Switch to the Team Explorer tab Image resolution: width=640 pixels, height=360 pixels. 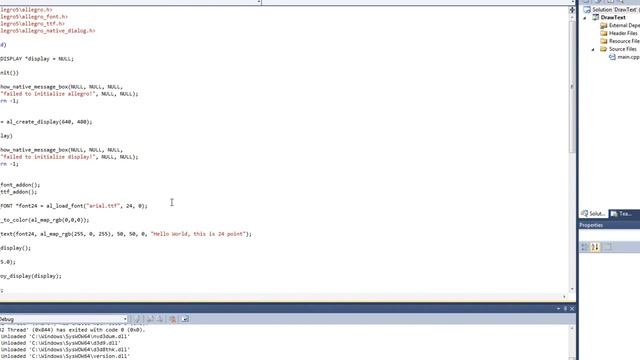point(621,213)
